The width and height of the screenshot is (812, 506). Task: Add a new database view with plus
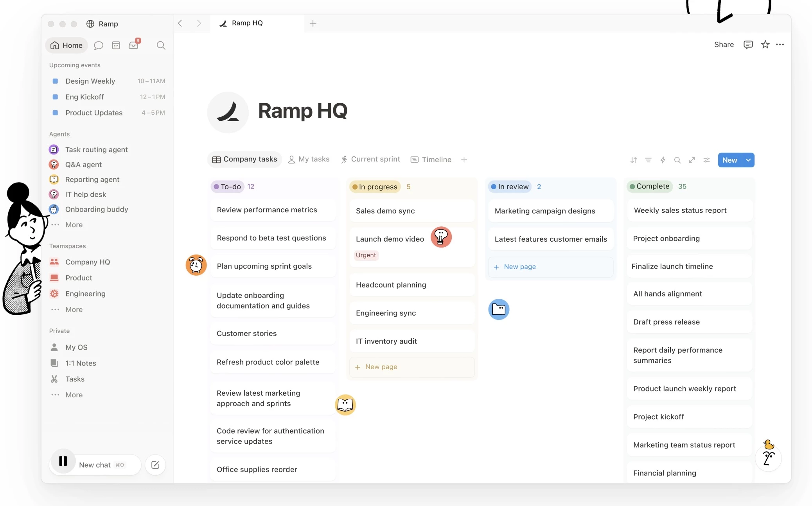[x=464, y=160]
